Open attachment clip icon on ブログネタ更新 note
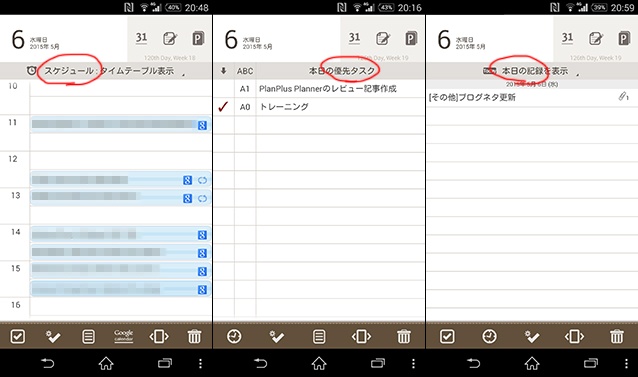Screen dimensions: 638x377 click(623, 96)
